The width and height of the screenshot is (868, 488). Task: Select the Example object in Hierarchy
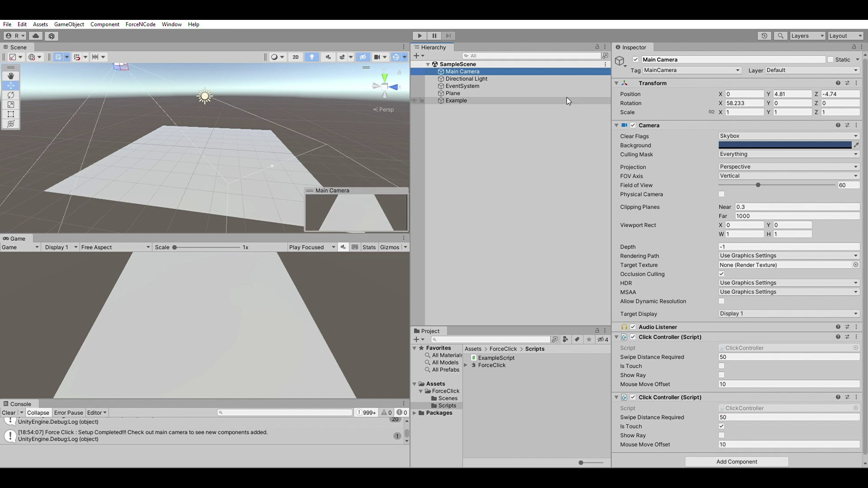coord(455,100)
